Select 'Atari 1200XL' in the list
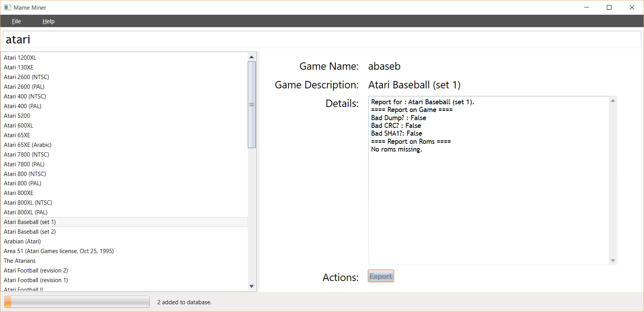 (124, 58)
